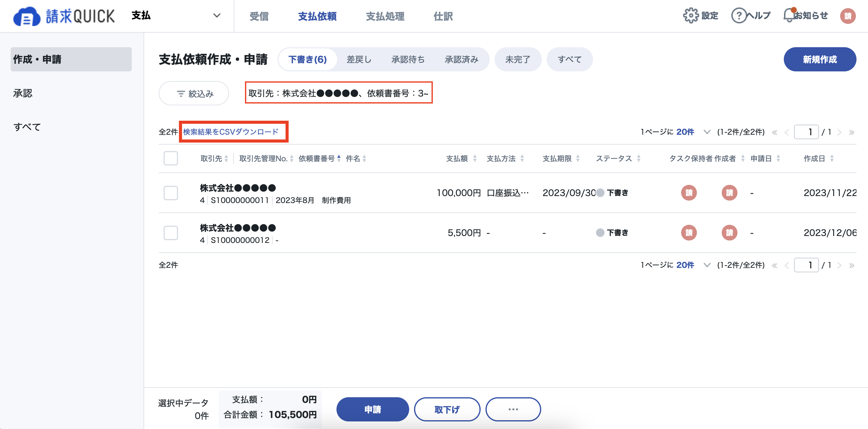Click the 口座振込… payment method cell

pyautogui.click(x=508, y=193)
